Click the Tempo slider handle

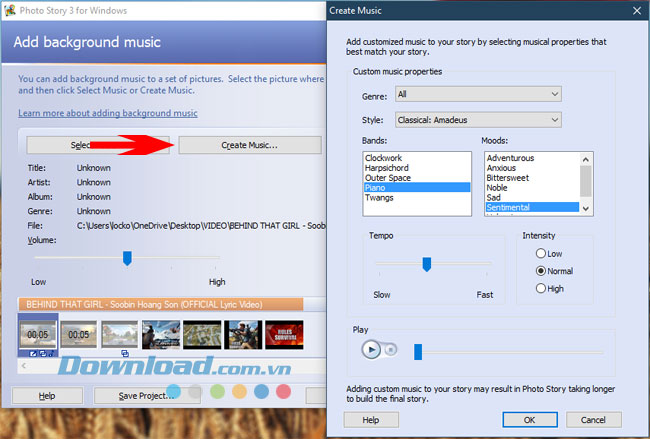pos(427,264)
